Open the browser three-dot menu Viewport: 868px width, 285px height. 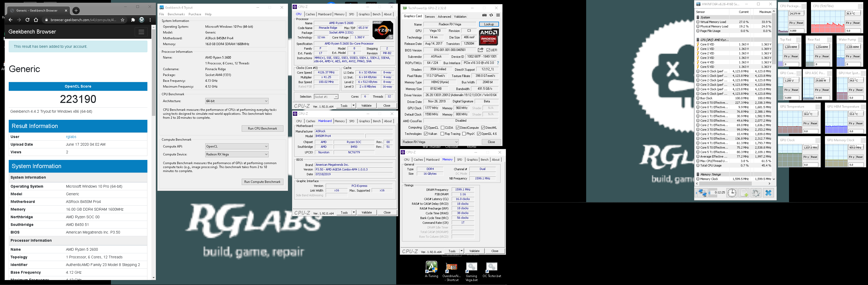pyautogui.click(x=150, y=20)
